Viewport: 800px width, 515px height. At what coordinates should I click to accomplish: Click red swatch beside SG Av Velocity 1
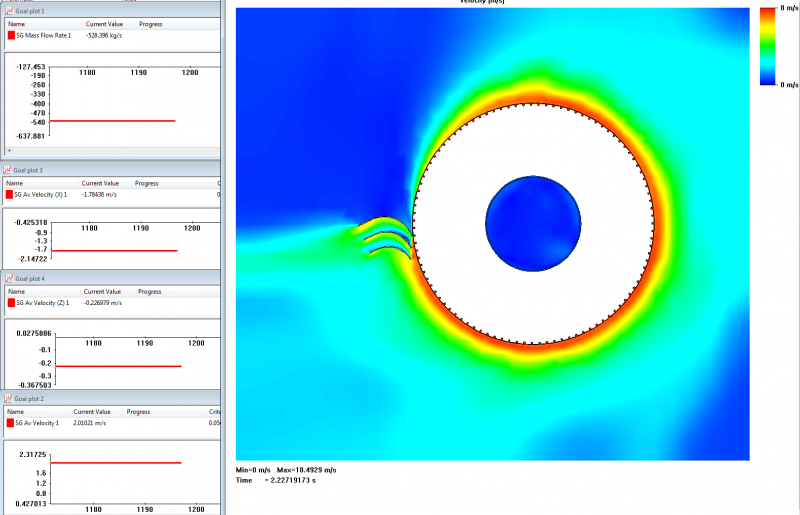(11, 423)
